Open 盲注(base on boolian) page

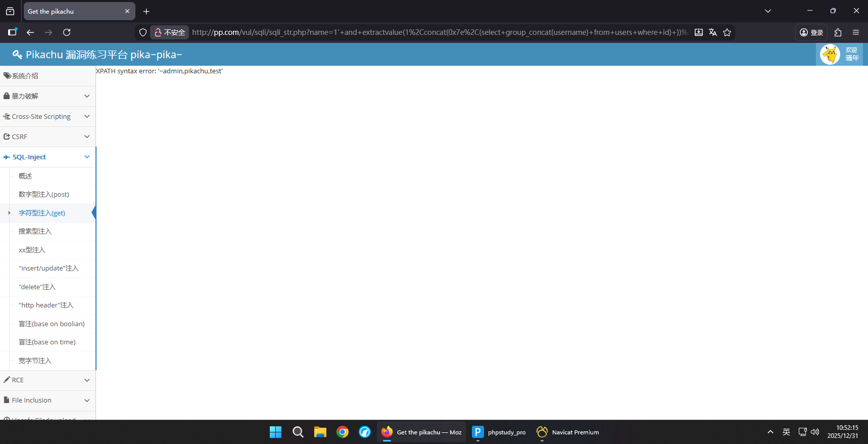click(x=52, y=324)
